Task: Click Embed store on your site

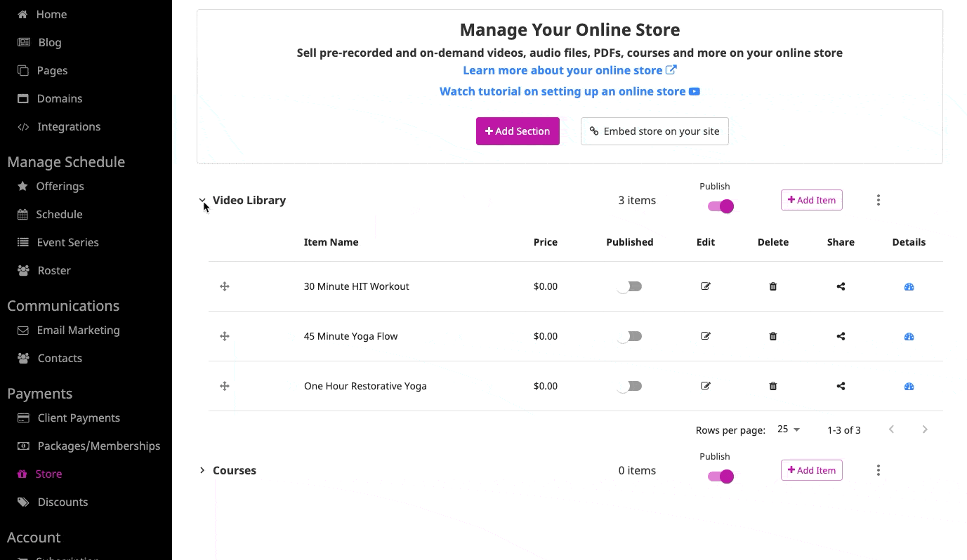Action: tap(654, 131)
